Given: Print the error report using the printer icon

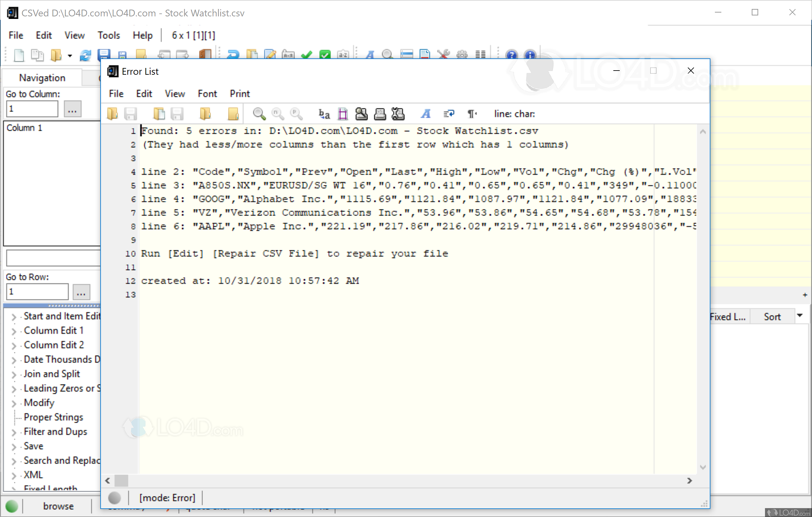Looking at the screenshot, I should click(x=380, y=114).
